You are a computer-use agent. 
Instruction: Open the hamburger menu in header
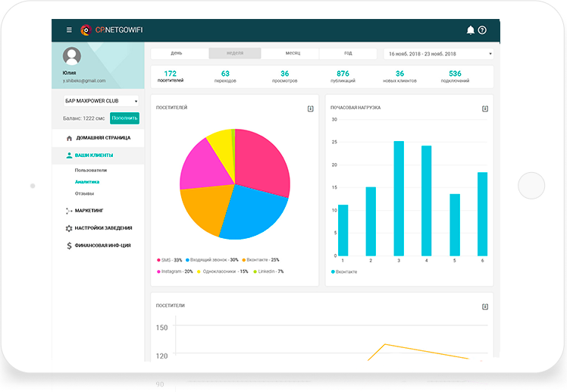point(69,30)
